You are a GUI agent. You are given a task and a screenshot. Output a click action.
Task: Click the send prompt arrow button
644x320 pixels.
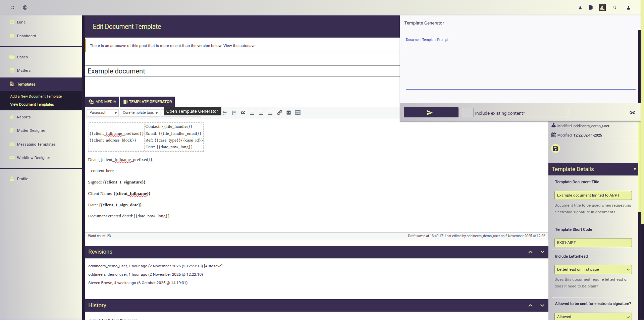click(431, 113)
